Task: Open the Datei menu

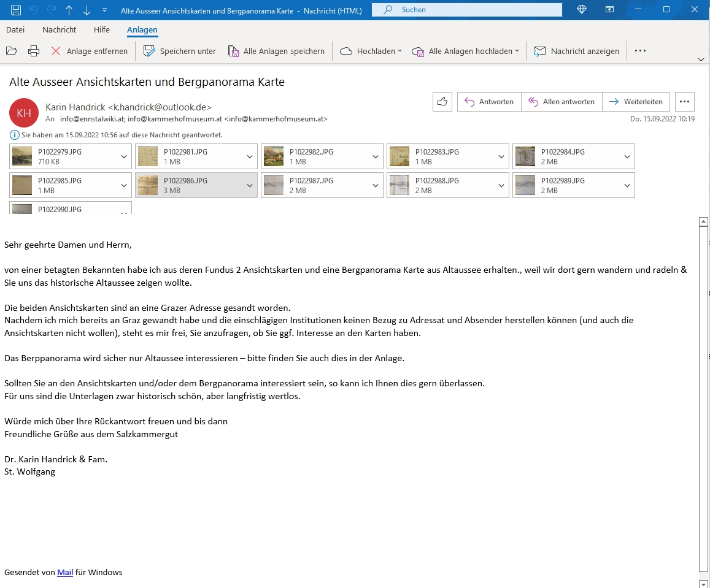Action: (15, 29)
